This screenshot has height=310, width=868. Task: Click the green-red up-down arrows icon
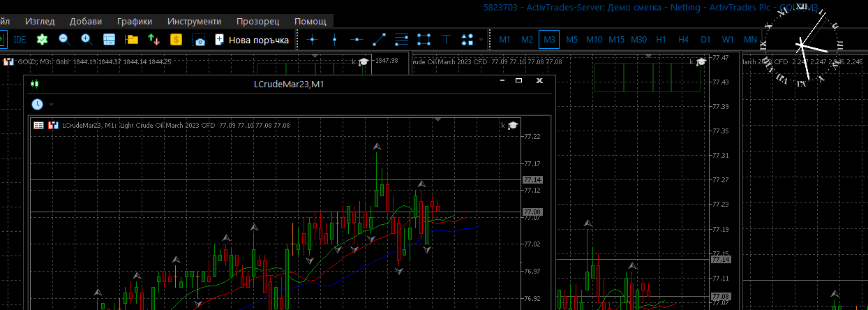(x=154, y=40)
